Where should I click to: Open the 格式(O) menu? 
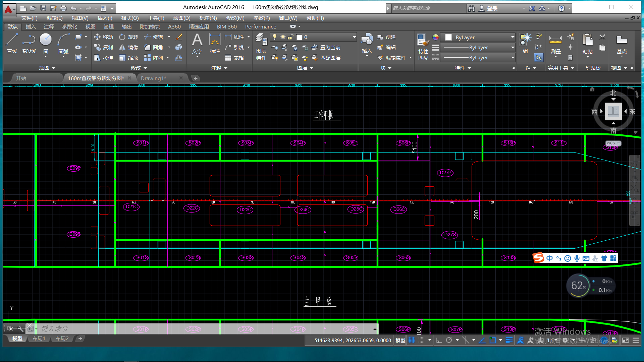pyautogui.click(x=130, y=18)
